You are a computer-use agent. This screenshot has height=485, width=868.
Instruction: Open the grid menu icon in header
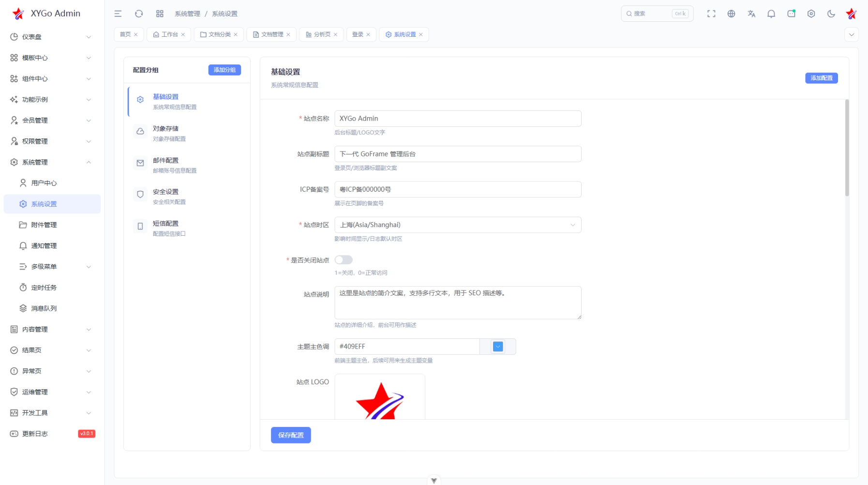click(x=160, y=14)
